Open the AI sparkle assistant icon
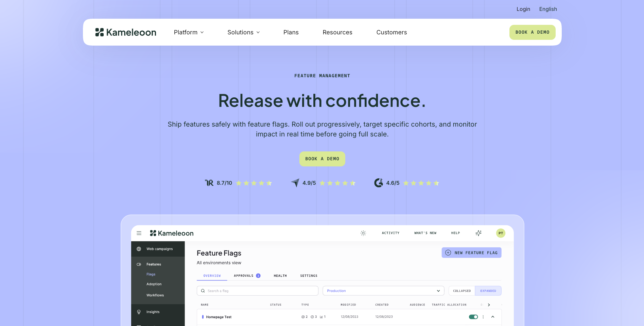 [x=478, y=233]
